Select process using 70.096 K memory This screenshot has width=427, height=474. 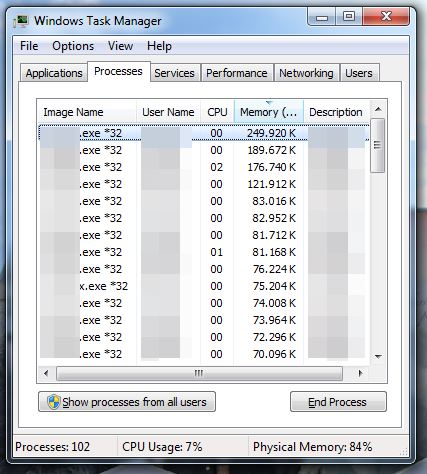click(204, 354)
